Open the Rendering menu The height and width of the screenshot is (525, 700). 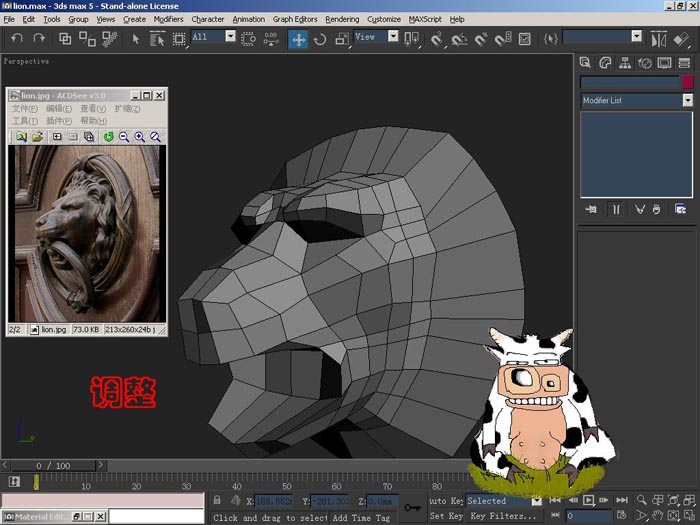pyautogui.click(x=342, y=19)
